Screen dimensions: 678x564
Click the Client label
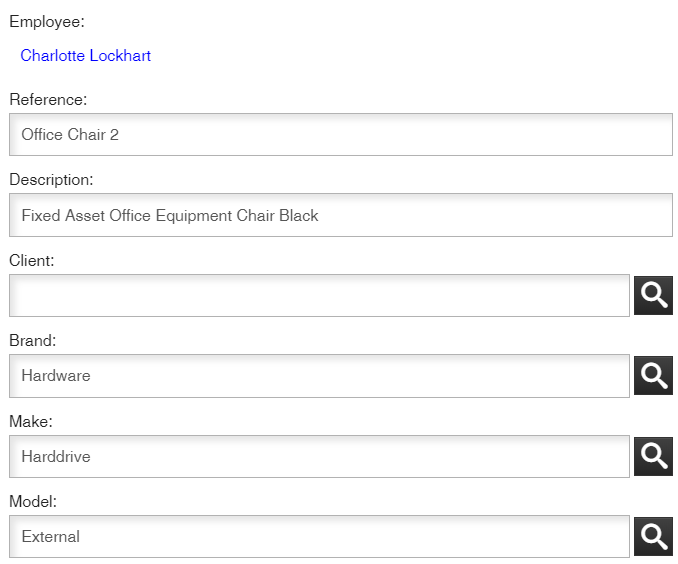tap(31, 260)
